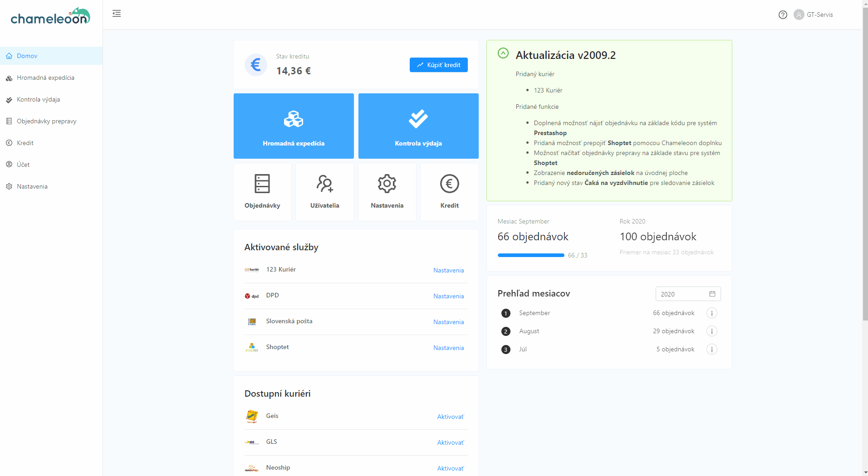Click 'Dostupní kuriéri' heading
868x476 pixels.
click(x=278, y=393)
